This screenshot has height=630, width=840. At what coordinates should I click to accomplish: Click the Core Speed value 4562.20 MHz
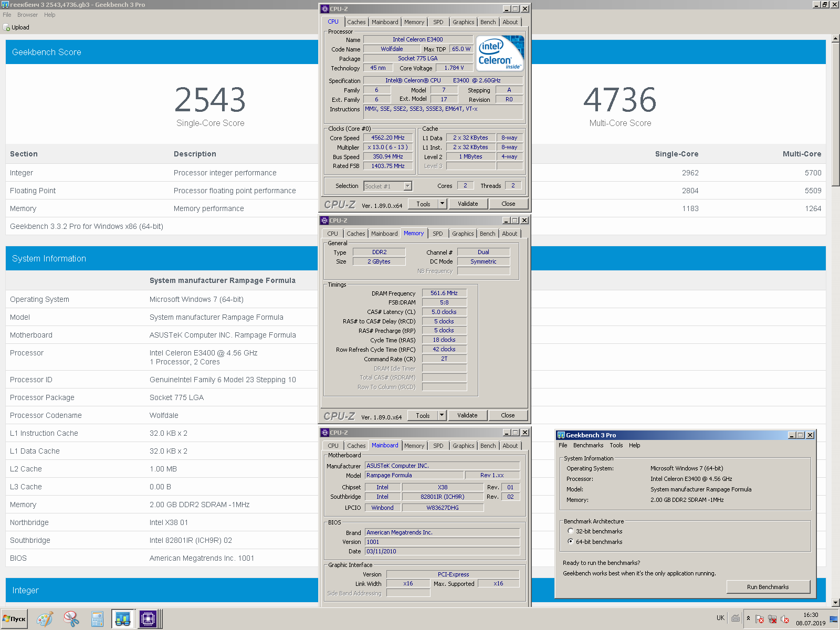pyautogui.click(x=388, y=138)
